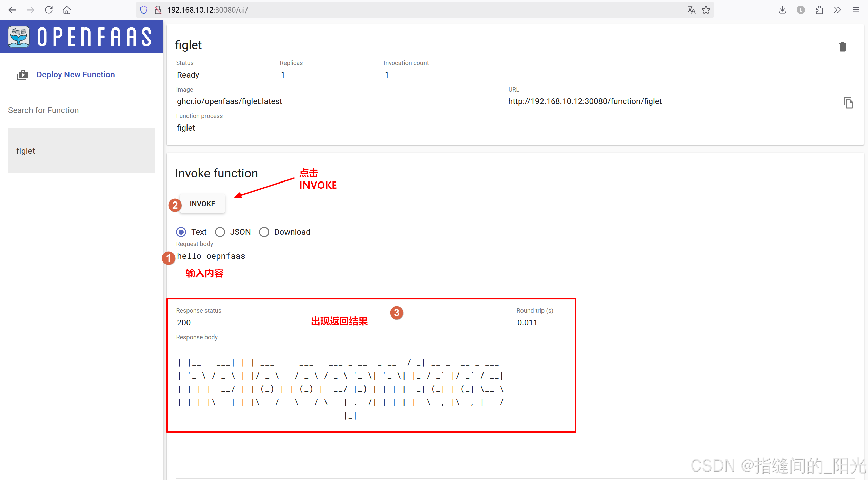Bookmark this page with star icon

[706, 10]
